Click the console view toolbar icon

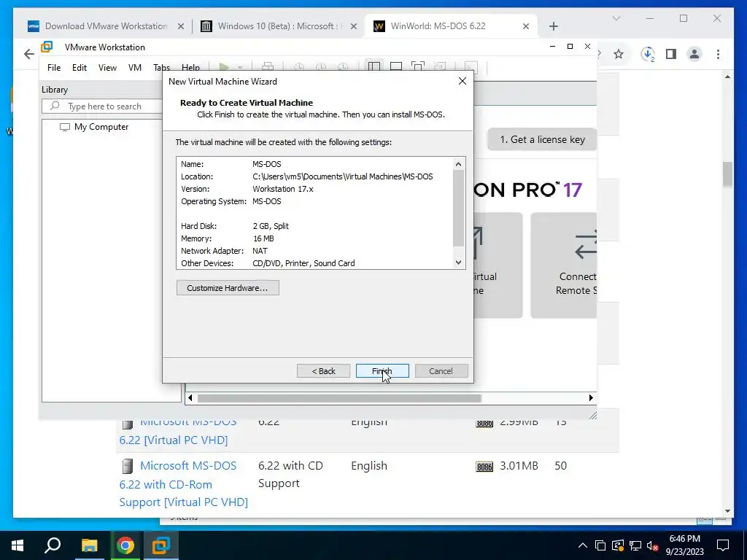[471, 66]
